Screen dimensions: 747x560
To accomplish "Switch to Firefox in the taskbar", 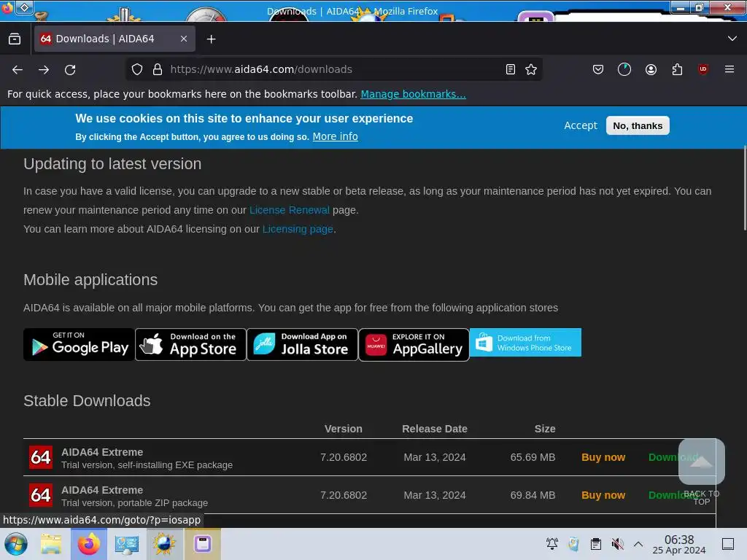I will (x=88, y=544).
